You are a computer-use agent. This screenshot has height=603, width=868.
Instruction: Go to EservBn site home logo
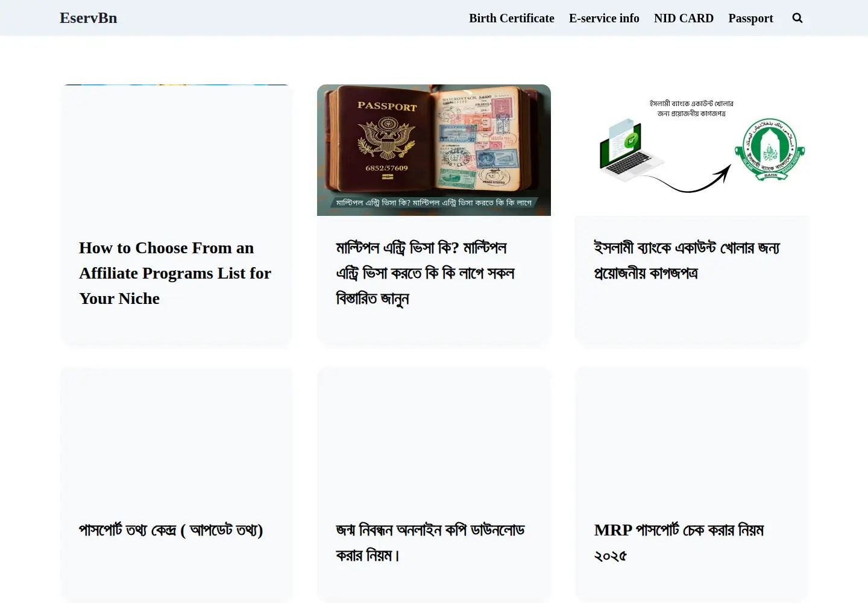(x=89, y=18)
